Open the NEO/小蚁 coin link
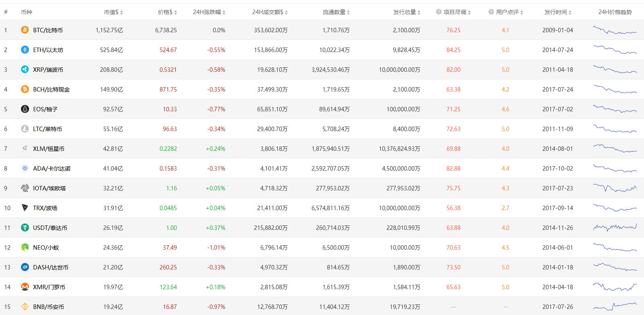644x315 pixels. pyautogui.click(x=46, y=248)
